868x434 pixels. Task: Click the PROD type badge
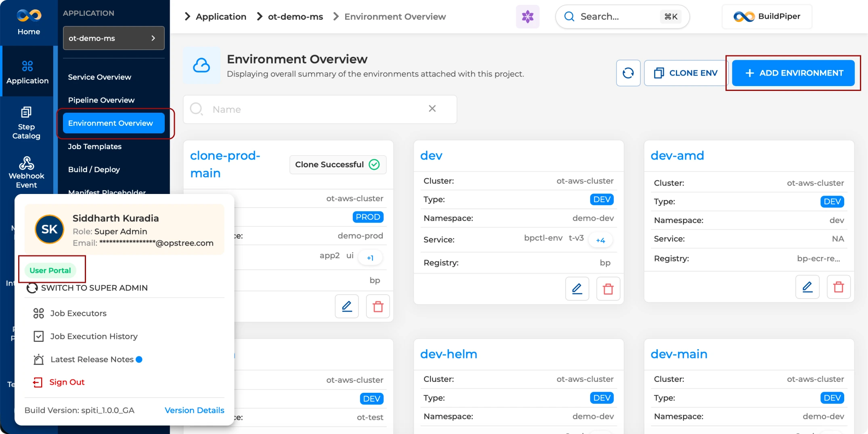(x=368, y=217)
